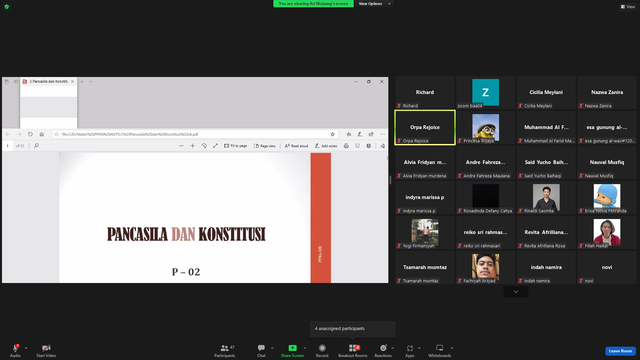Click the PDF page number field
Viewport: 640px width, 360px height.
point(8,146)
